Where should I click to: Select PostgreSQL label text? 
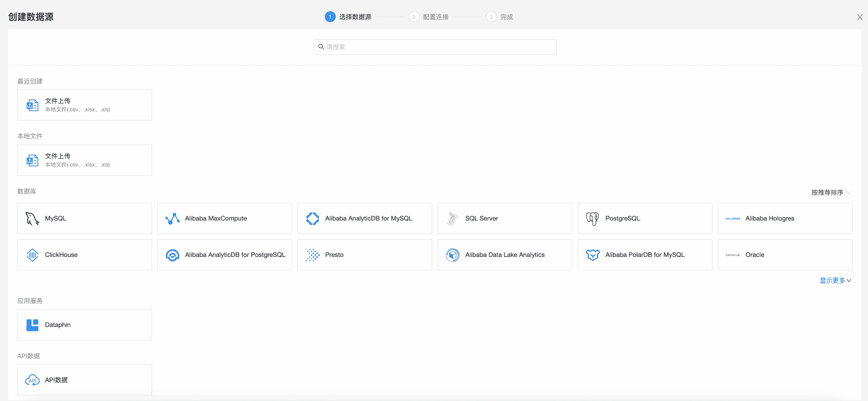click(x=623, y=218)
